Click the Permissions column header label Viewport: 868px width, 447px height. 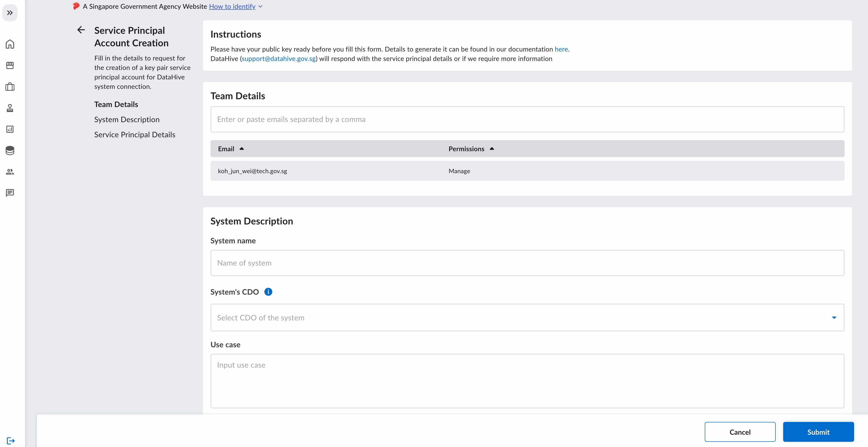tap(466, 149)
